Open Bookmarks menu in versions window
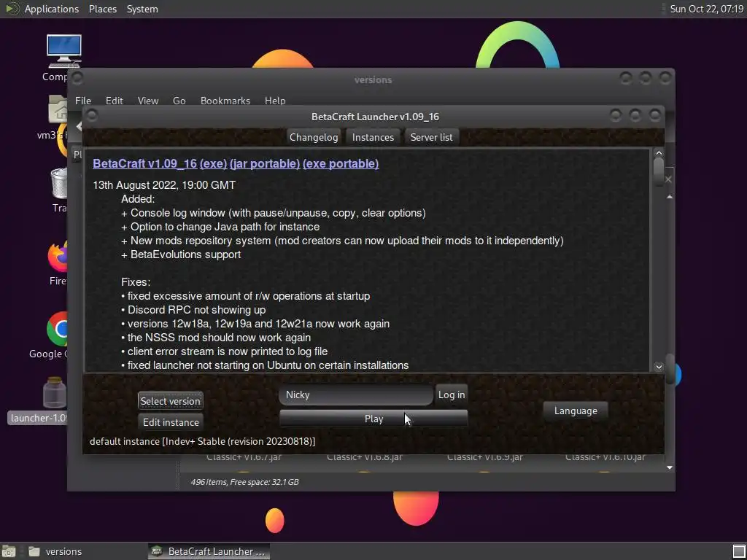 coord(225,101)
